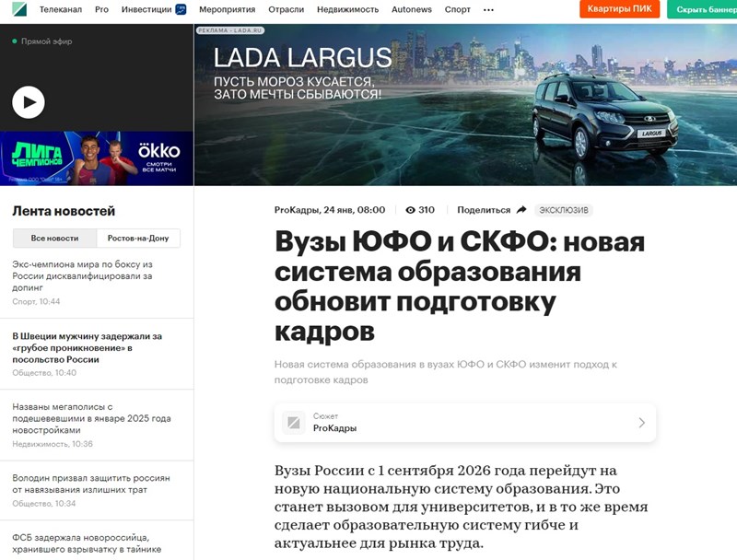
Task: Open the Телеканал section
Action: [x=61, y=9]
